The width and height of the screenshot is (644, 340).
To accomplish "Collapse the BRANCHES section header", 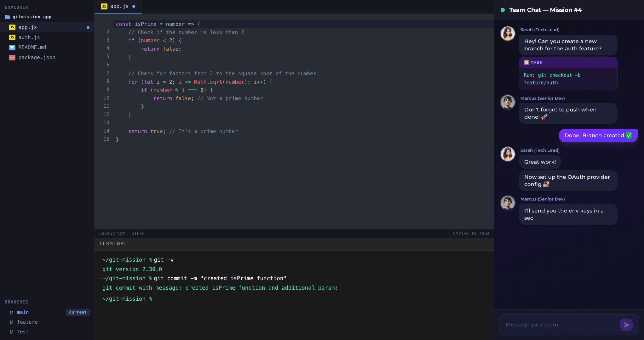I will [16, 302].
